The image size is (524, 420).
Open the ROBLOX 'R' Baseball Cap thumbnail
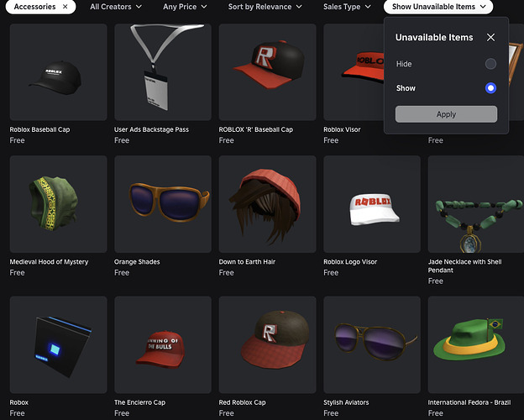[x=267, y=72]
